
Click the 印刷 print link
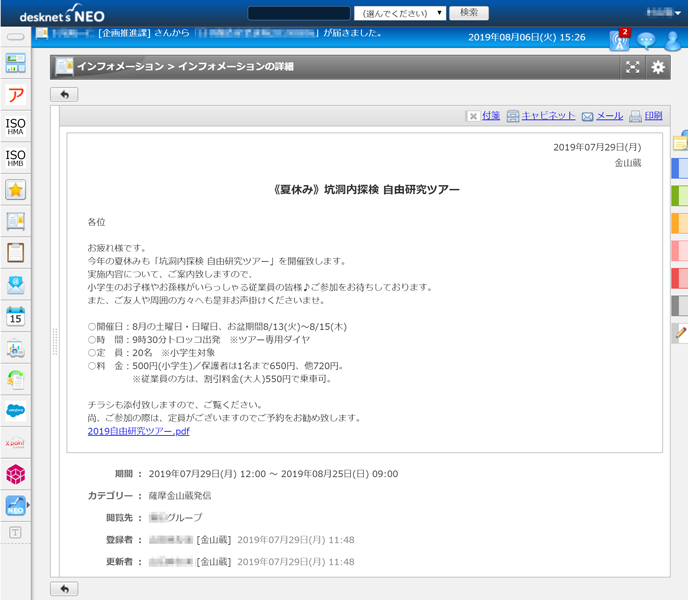coord(652,116)
